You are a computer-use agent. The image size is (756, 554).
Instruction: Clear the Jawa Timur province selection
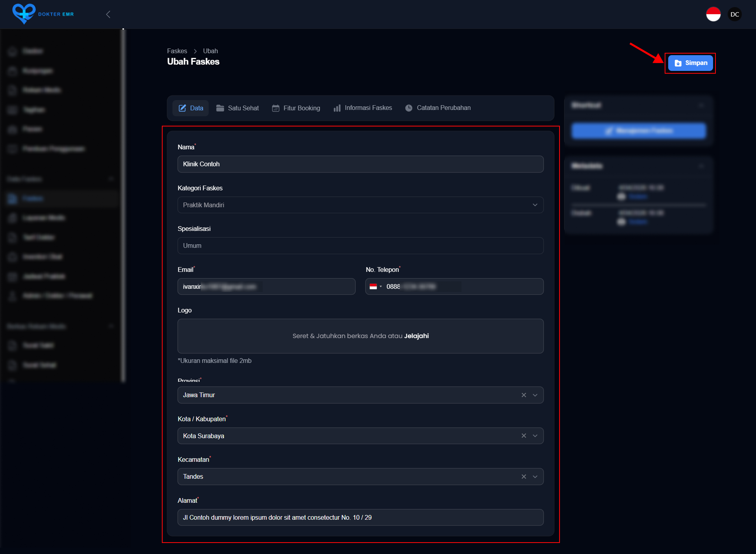(x=524, y=395)
